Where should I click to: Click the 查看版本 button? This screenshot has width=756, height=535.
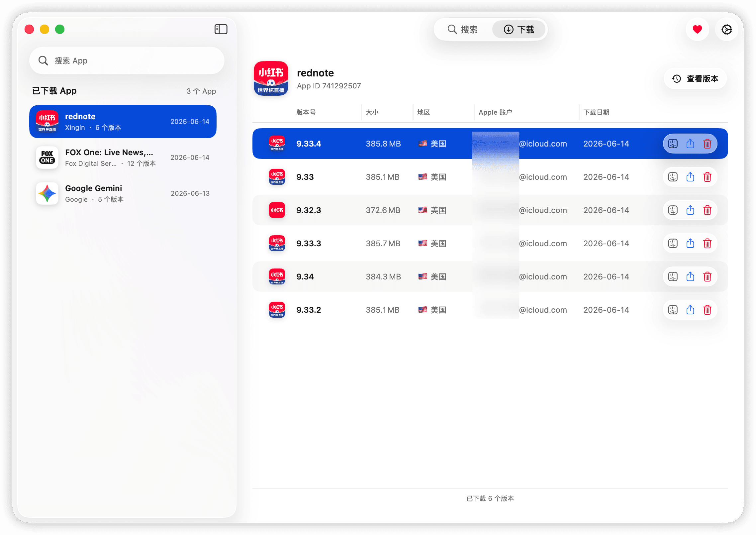point(695,78)
